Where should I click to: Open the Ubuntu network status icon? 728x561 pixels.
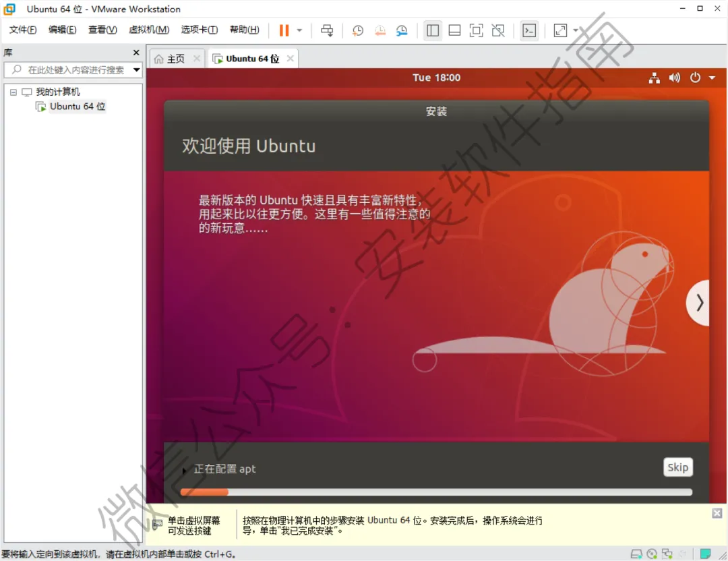click(654, 78)
